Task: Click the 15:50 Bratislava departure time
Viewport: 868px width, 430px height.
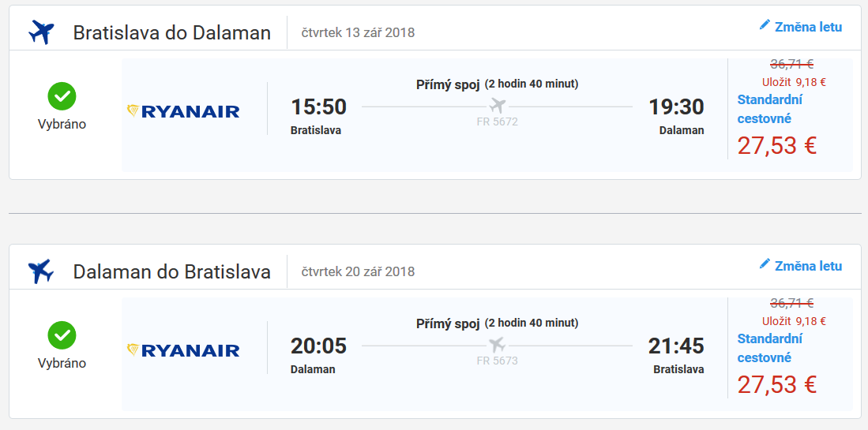Action: tap(318, 107)
